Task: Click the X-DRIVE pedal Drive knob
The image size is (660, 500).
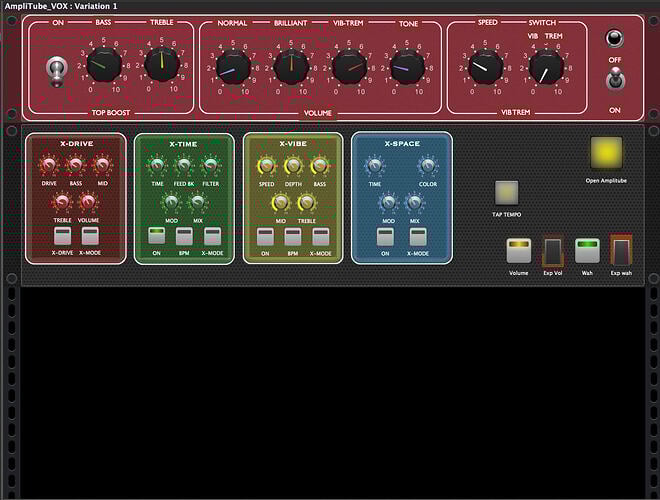Action: (49, 167)
